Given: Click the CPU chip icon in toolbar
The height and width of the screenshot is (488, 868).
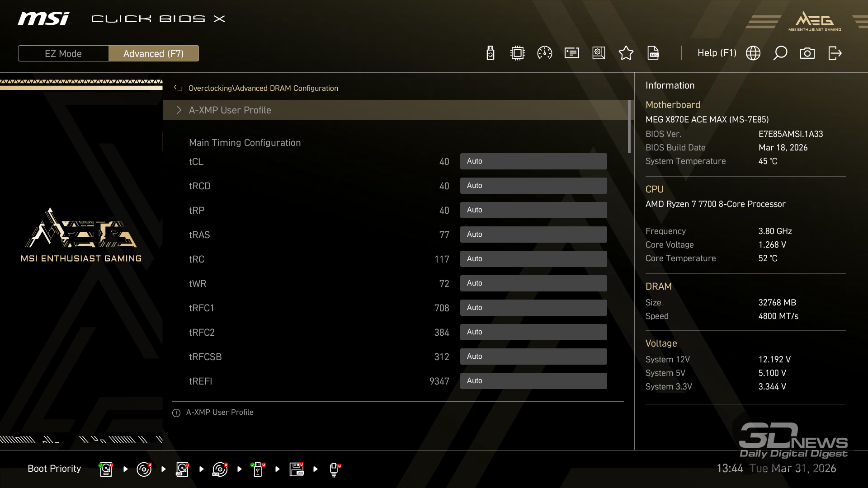Looking at the screenshot, I should click(517, 53).
